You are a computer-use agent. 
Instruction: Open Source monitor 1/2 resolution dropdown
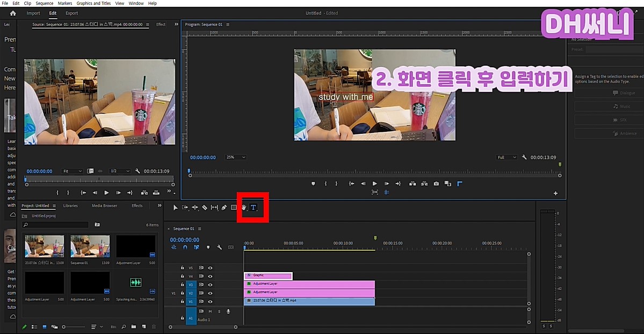pyautogui.click(x=120, y=171)
